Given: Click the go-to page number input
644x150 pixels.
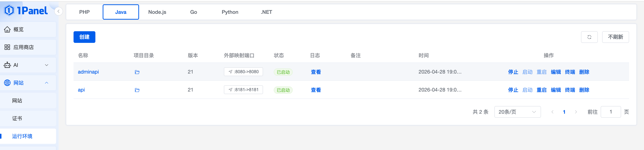Looking at the screenshot, I should pyautogui.click(x=611, y=112).
